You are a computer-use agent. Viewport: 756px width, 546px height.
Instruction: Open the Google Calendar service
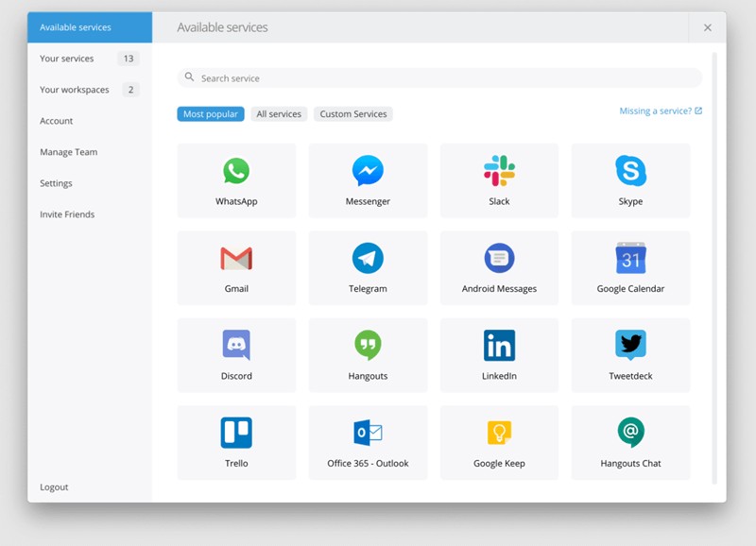630,266
